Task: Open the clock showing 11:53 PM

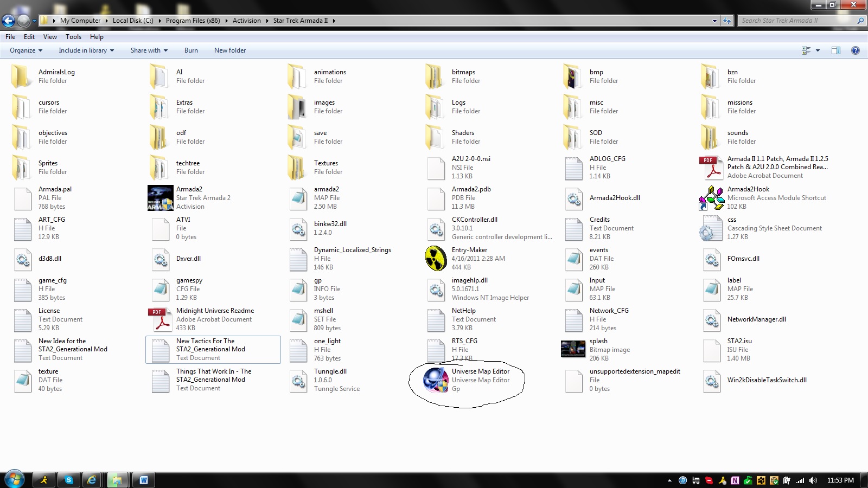Action: [x=840, y=480]
